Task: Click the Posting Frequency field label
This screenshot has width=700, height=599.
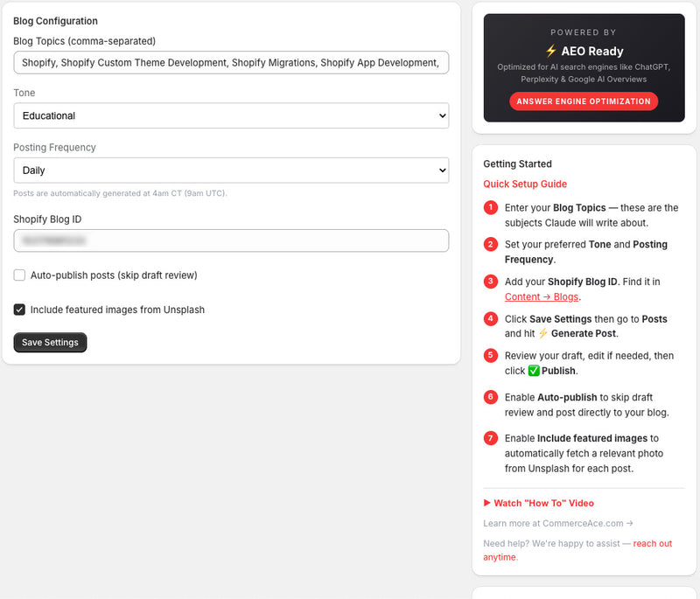Action: 54,147
